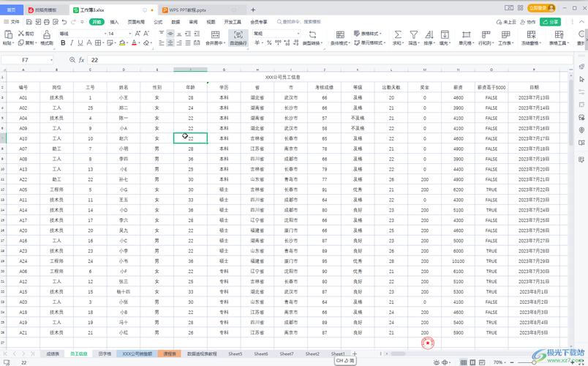Click the Cut (剪切) scissors icon
Viewport: 588px width, 366px height.
tap(20, 34)
